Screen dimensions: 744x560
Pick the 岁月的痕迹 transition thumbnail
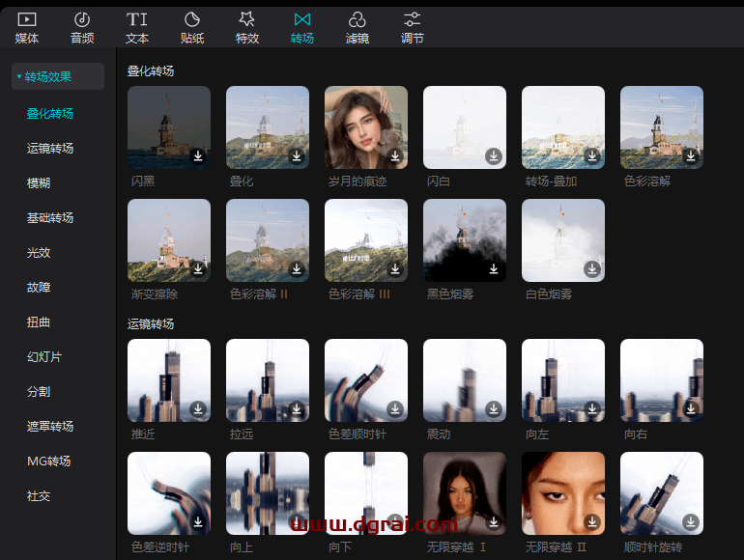pyautogui.click(x=366, y=127)
